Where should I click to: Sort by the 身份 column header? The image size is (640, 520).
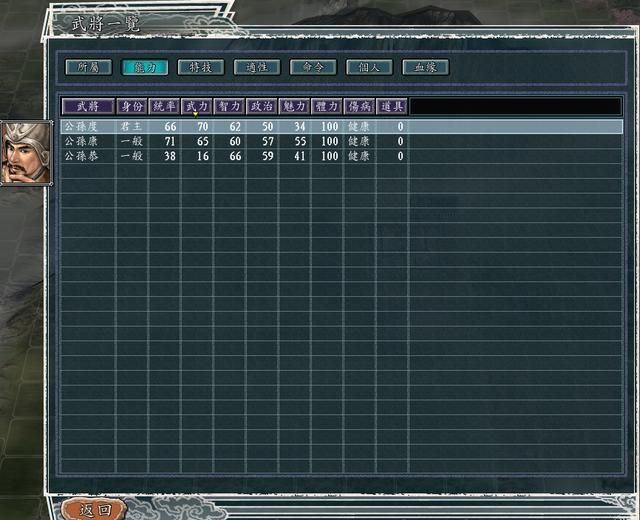(132, 106)
